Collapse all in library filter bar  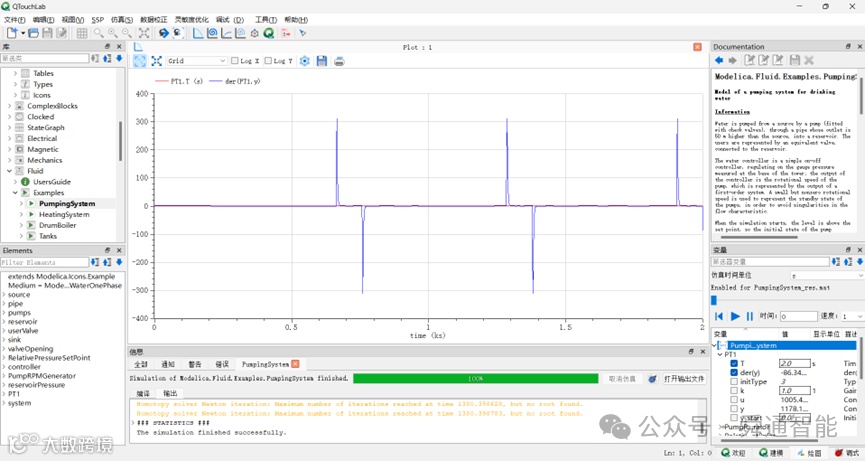point(107,58)
